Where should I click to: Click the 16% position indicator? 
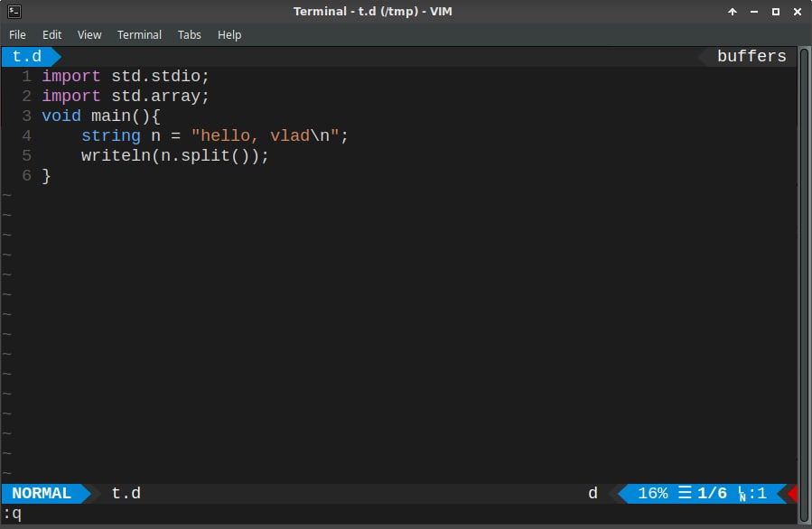pyautogui.click(x=652, y=493)
